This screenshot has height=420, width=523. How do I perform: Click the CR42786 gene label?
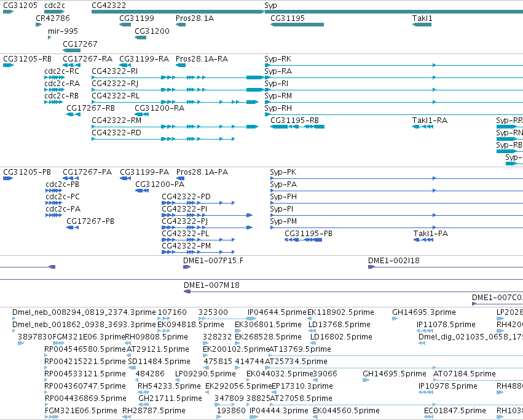click(53, 18)
